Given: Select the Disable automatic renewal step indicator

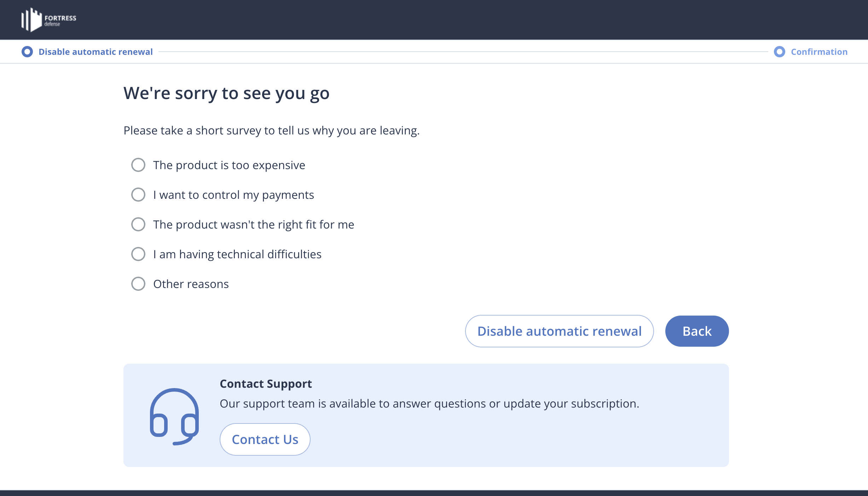Looking at the screenshot, I should pyautogui.click(x=28, y=52).
